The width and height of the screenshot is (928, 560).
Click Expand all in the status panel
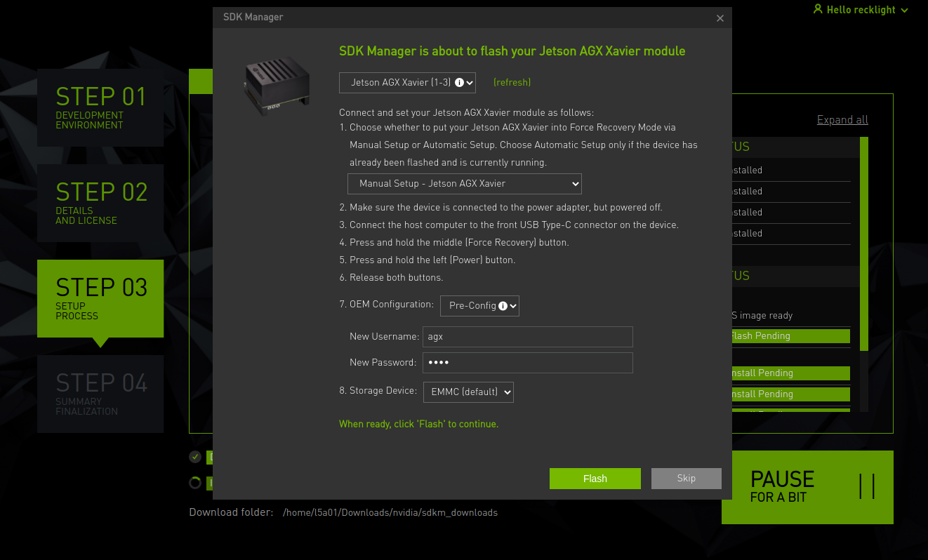(x=842, y=119)
